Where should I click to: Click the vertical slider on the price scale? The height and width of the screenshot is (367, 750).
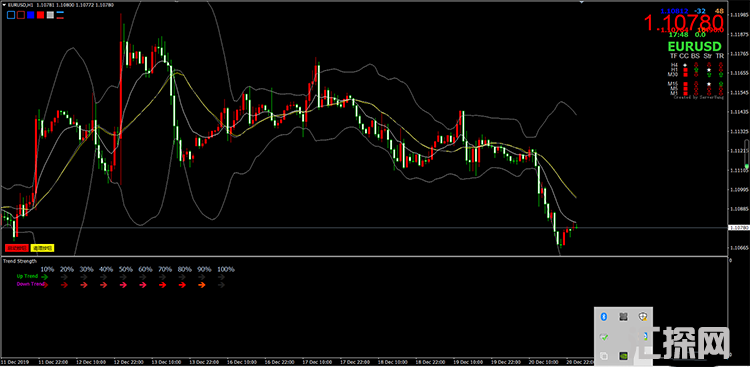pyautogui.click(x=746, y=154)
